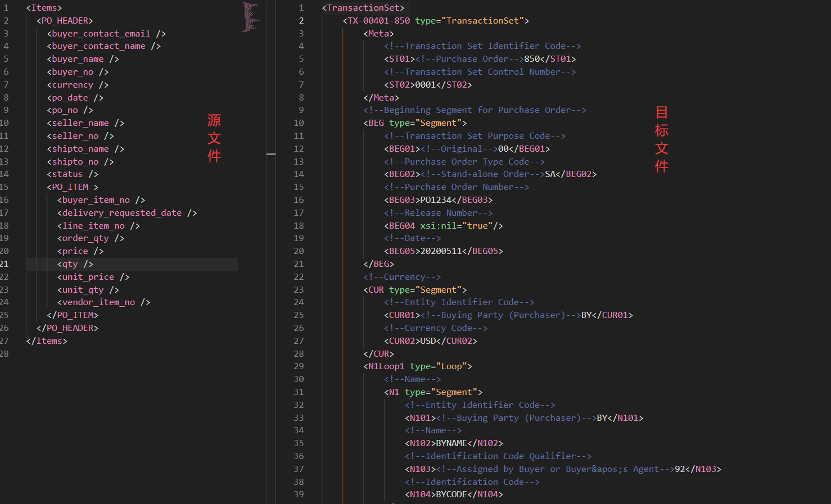Click the <price /> element line
Viewport: 831px width, 504px height.
(80, 251)
